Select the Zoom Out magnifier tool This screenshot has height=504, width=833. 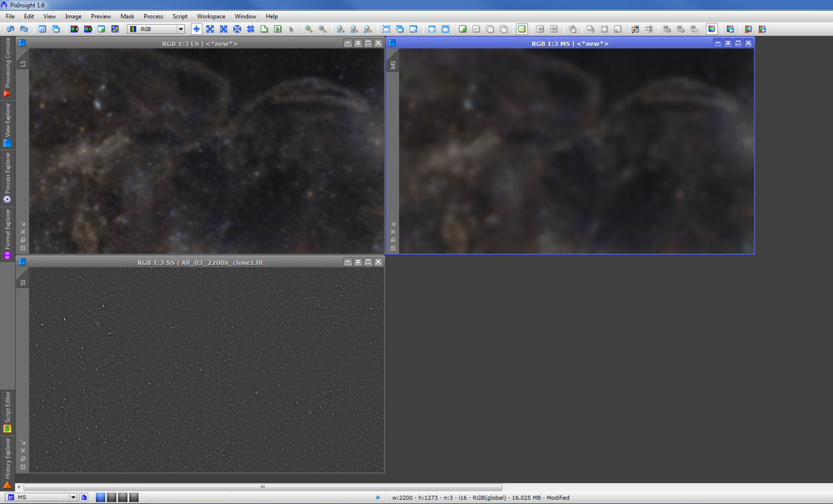322,29
